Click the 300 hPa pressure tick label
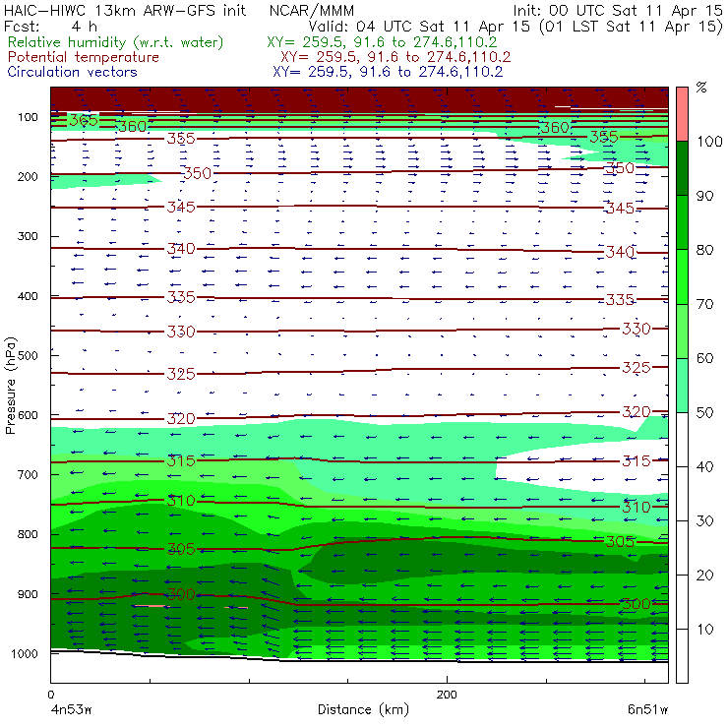 coord(28,236)
